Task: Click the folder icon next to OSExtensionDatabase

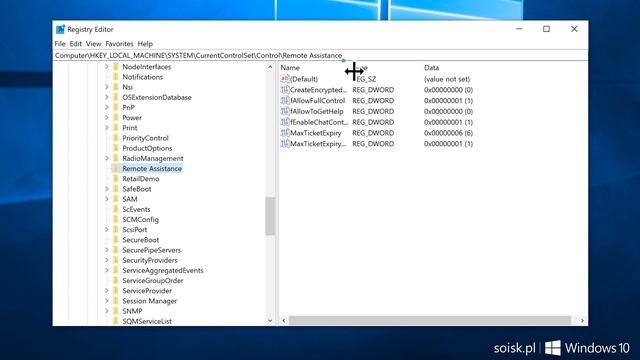Action: [116, 97]
